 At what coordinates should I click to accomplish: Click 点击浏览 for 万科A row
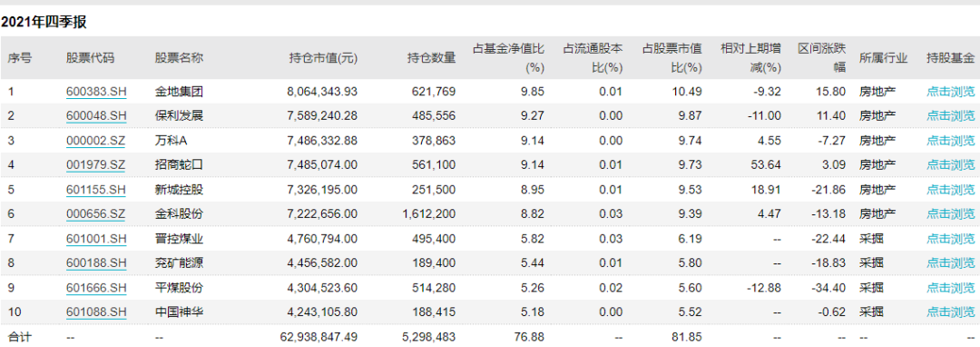point(950,141)
